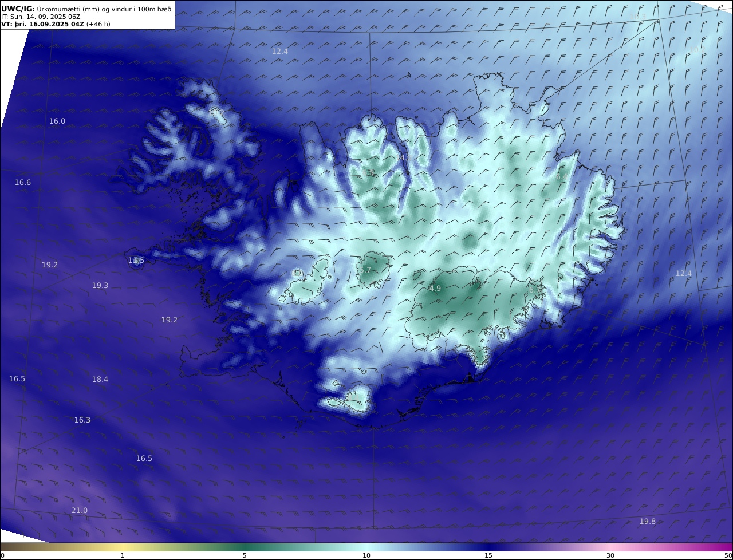Click the 'IT: Sun. 14. 09. 2025 06Z' line
Viewport: 733px width, 560px height.
click(41, 17)
